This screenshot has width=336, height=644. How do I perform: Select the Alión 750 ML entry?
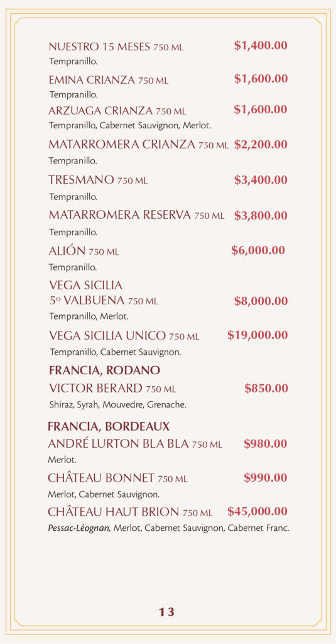point(84,251)
